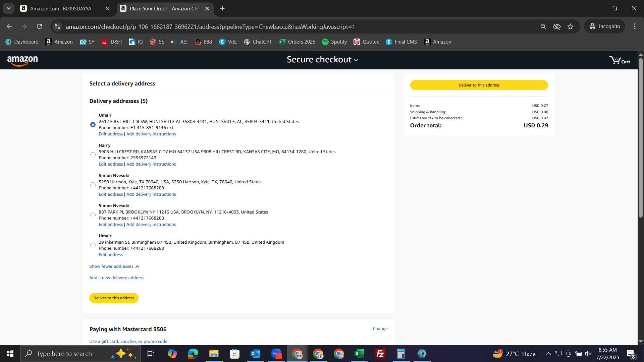The width and height of the screenshot is (644, 362).
Task: Close the Amazon.com B0095DAYYA tab
Action: pos(107,9)
